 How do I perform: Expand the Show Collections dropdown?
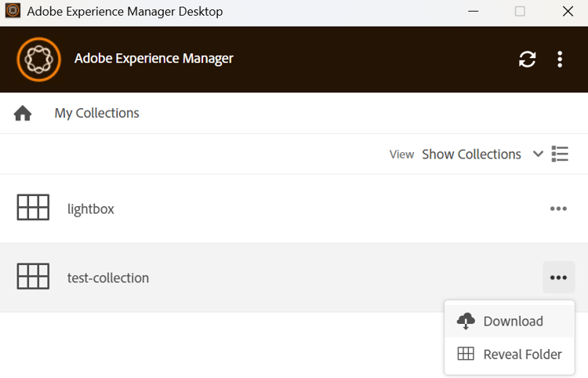pos(471,154)
